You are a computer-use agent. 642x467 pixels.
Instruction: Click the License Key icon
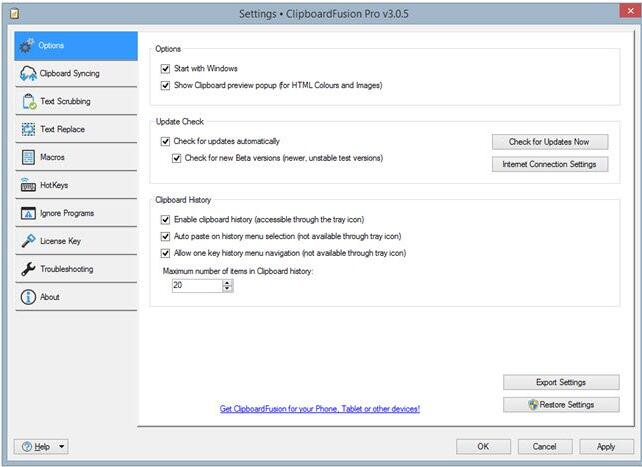click(x=28, y=241)
